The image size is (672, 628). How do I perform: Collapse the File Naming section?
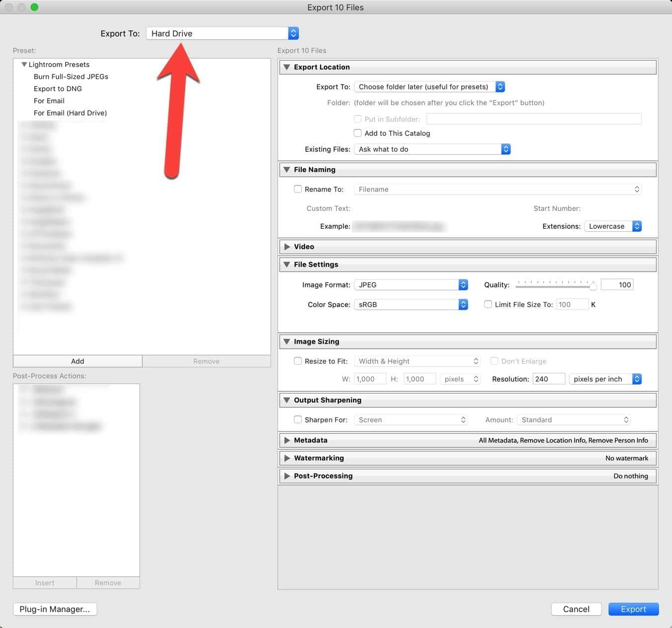pos(286,170)
